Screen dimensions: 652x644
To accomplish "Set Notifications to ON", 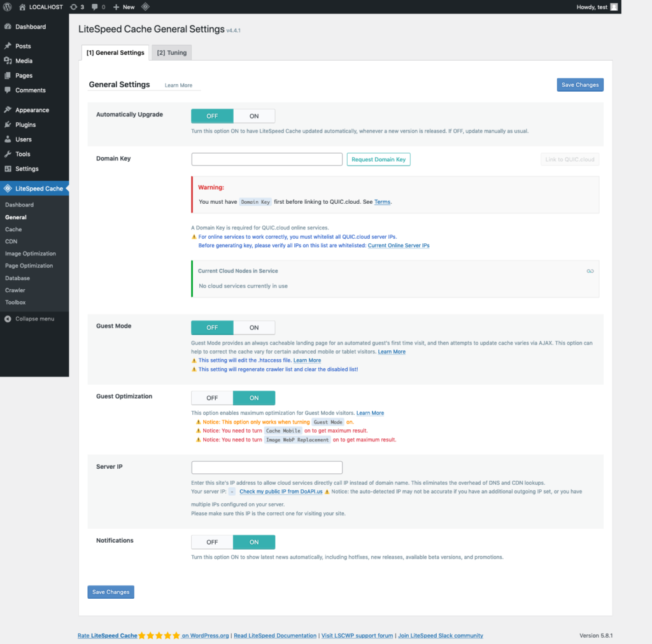I will coord(254,542).
